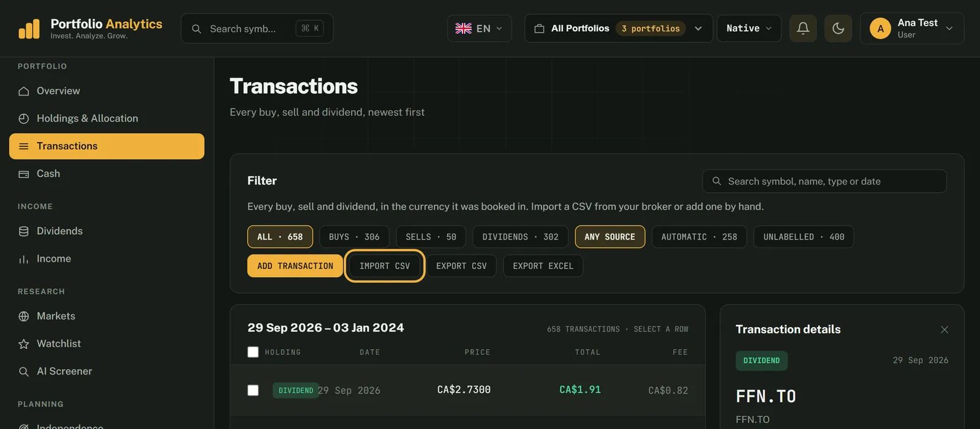The height and width of the screenshot is (429, 980).
Task: Click the CA$1.91 total cell
Action: coord(580,390)
